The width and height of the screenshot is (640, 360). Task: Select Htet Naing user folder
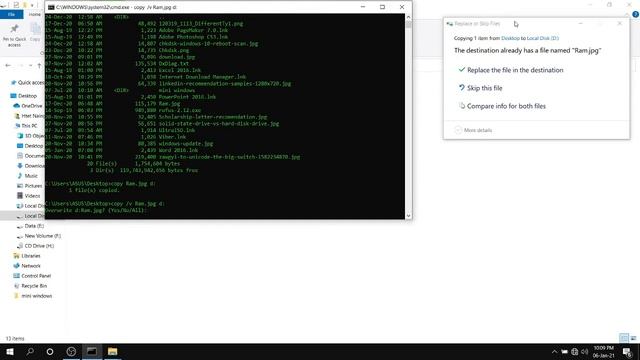coord(29,116)
